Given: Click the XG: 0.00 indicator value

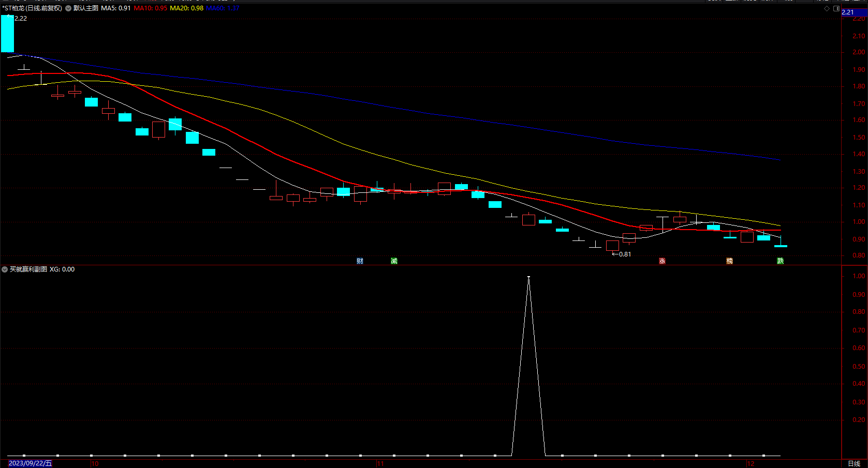Looking at the screenshot, I should 62,269.
